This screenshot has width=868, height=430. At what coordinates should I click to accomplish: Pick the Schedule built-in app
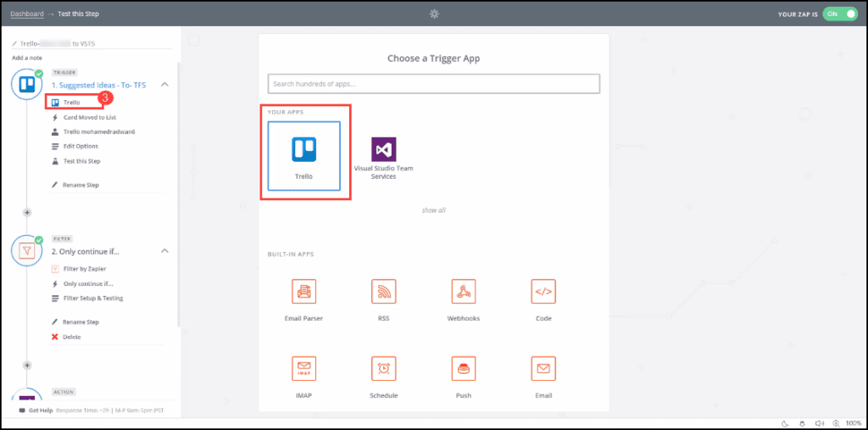point(383,376)
